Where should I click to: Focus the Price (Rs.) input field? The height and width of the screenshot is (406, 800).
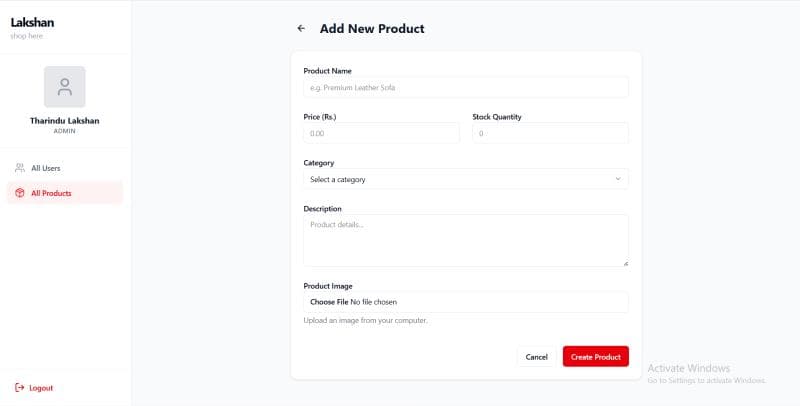[x=382, y=134]
